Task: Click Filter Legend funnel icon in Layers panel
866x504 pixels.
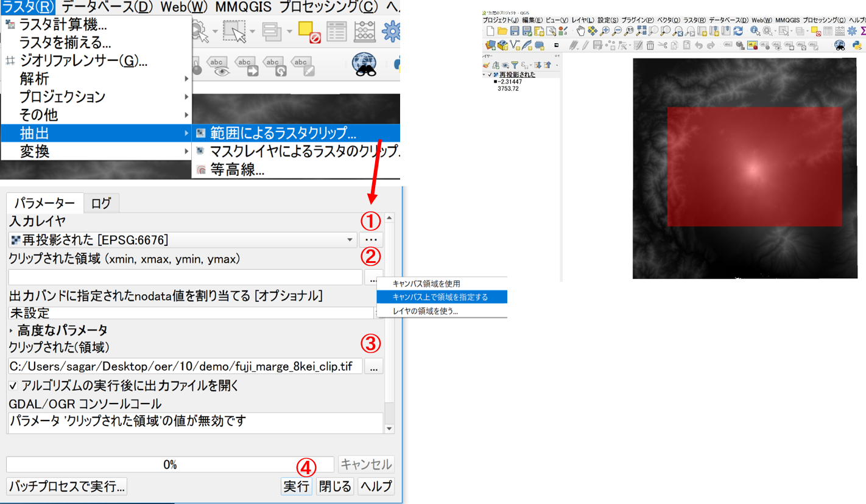Action: click(514, 65)
